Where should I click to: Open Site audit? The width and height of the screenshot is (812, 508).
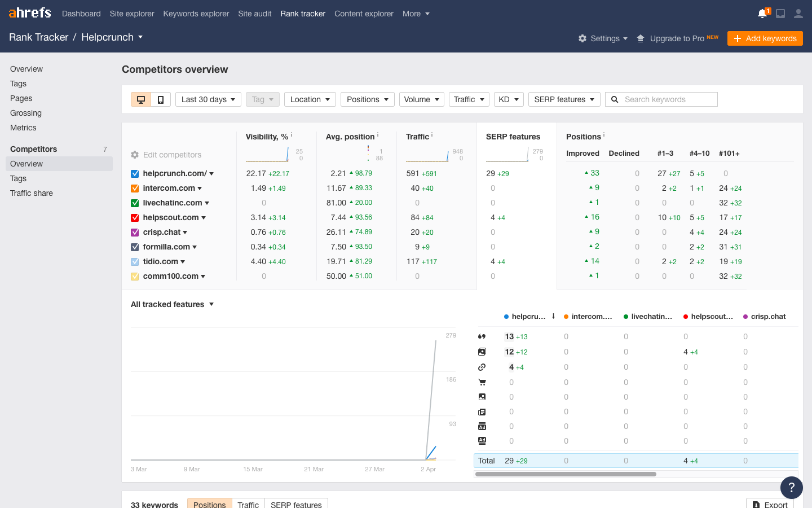point(255,14)
